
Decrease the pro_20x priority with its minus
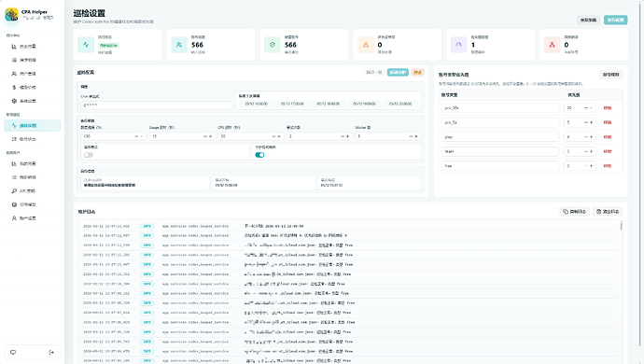(x=586, y=108)
